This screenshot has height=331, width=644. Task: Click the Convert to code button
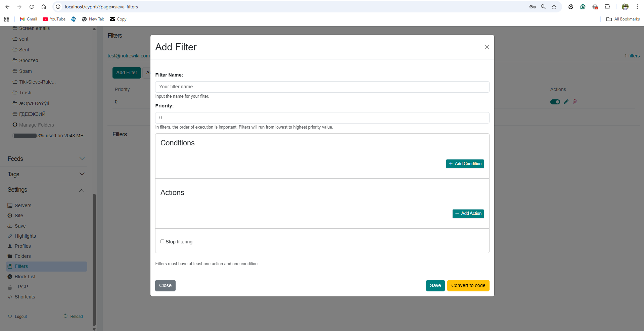[468, 285]
